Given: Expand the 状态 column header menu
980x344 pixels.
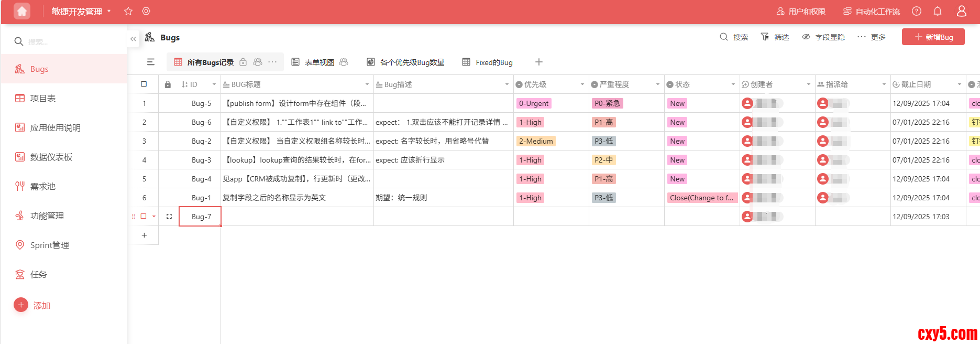Looking at the screenshot, I should 733,84.
